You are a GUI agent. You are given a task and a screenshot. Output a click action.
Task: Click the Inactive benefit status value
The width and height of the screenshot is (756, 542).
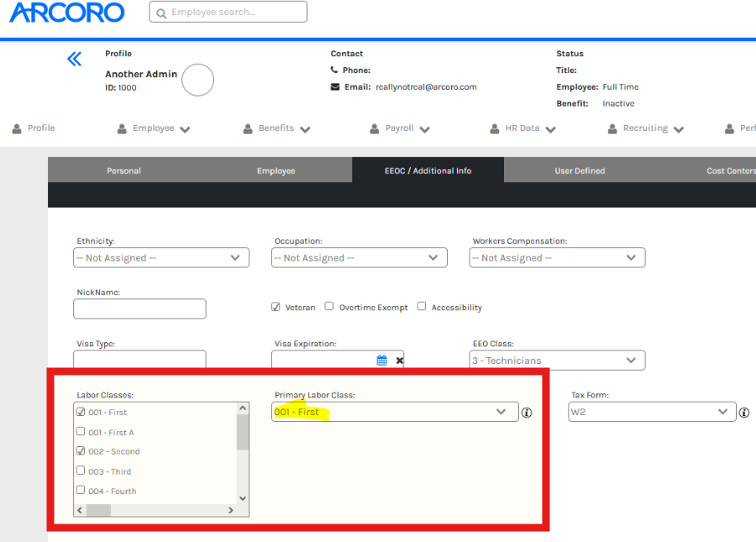618,103
